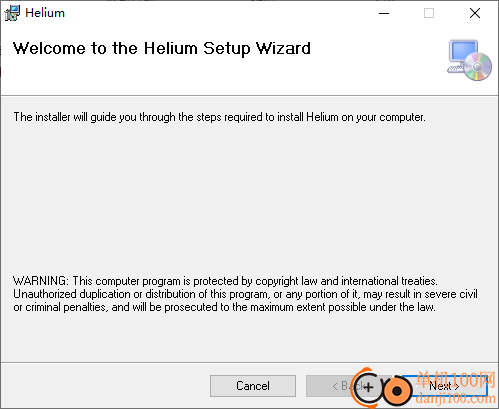Click the installer guide introduction sentence

(219, 117)
